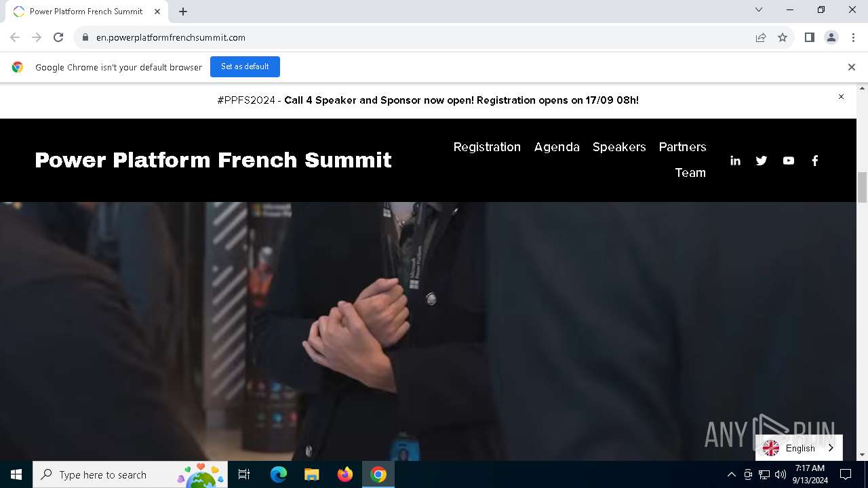Screen dimensions: 868x488
Task: Open the Windows Start menu
Action: (16, 474)
